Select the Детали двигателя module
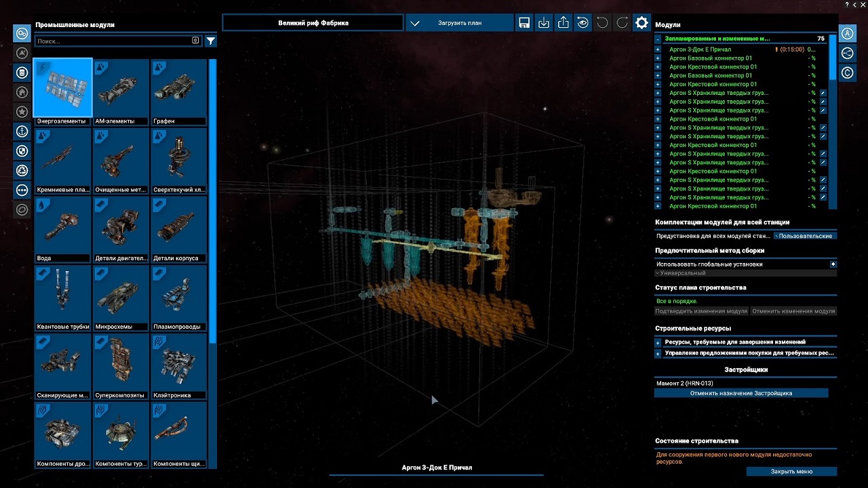Screen dimensions: 868x488 [x=121, y=229]
